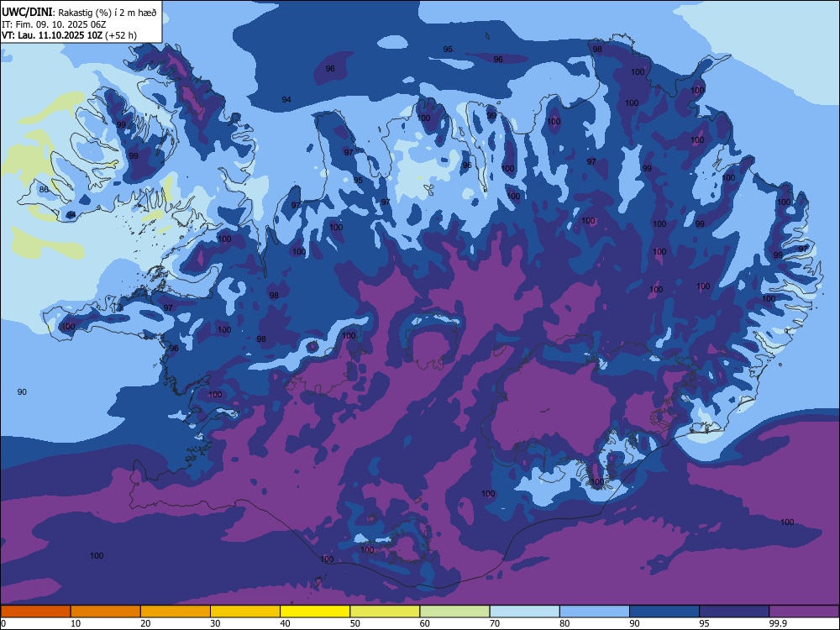Image resolution: width=840 pixels, height=630 pixels.
Task: Click the 'IT: Fim. 09. 10. 2025 06Z' line
Action: point(54,24)
